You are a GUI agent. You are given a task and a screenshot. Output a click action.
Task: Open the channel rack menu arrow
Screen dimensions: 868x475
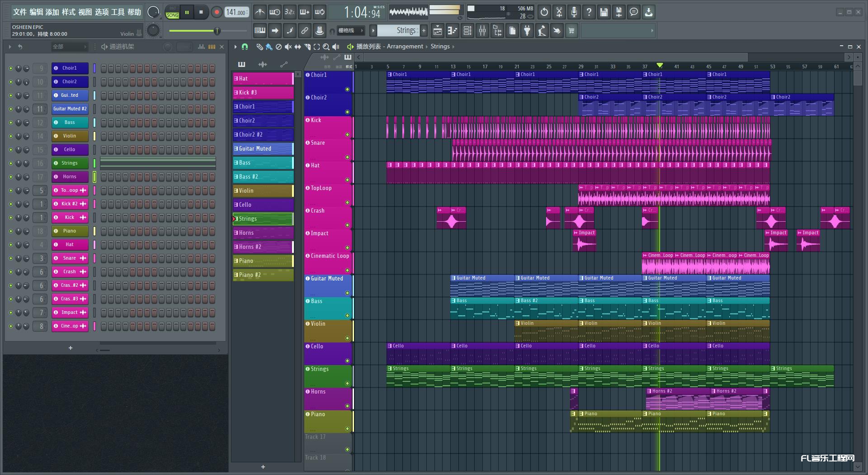pyautogui.click(x=10, y=47)
